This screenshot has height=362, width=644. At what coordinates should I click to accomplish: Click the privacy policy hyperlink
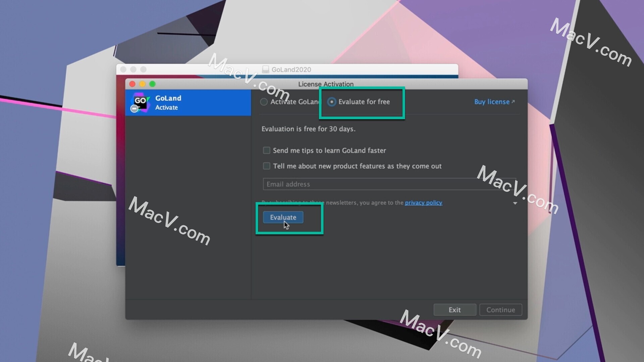(423, 202)
